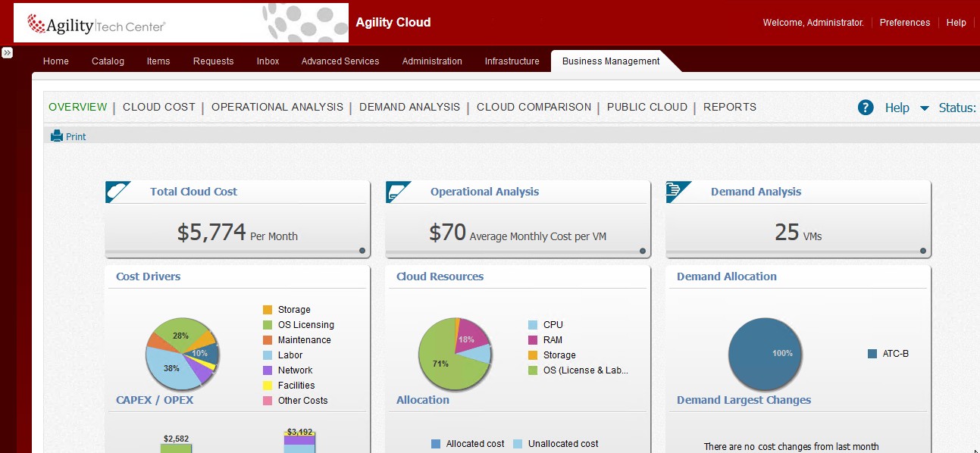
Task: Click the RAM legend color swatch
Action: click(x=533, y=340)
